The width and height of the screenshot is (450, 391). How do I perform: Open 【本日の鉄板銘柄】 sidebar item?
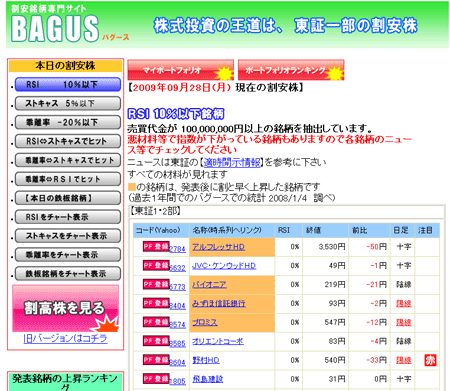click(x=68, y=198)
